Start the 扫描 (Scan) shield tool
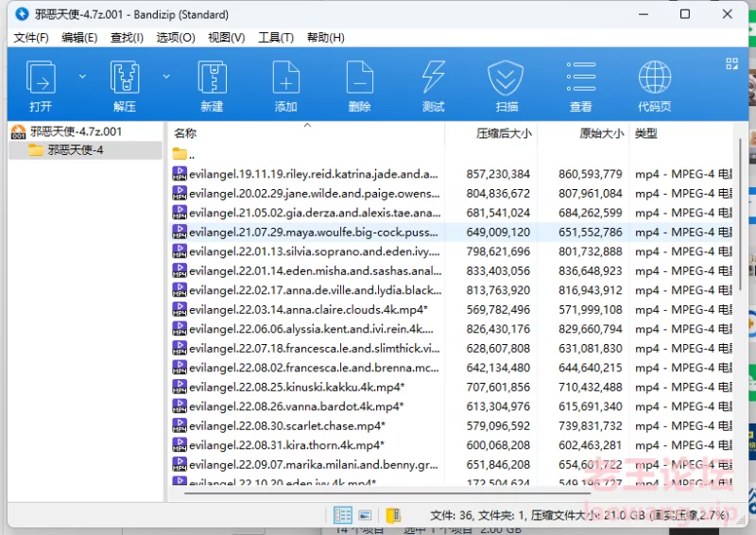 [x=506, y=78]
